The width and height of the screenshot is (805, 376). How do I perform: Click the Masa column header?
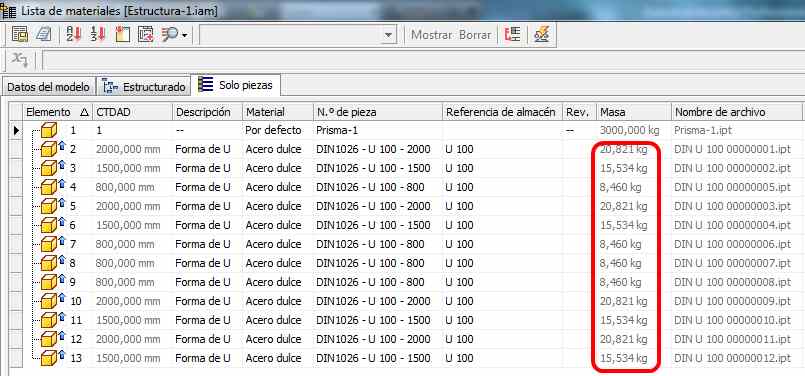[634, 112]
